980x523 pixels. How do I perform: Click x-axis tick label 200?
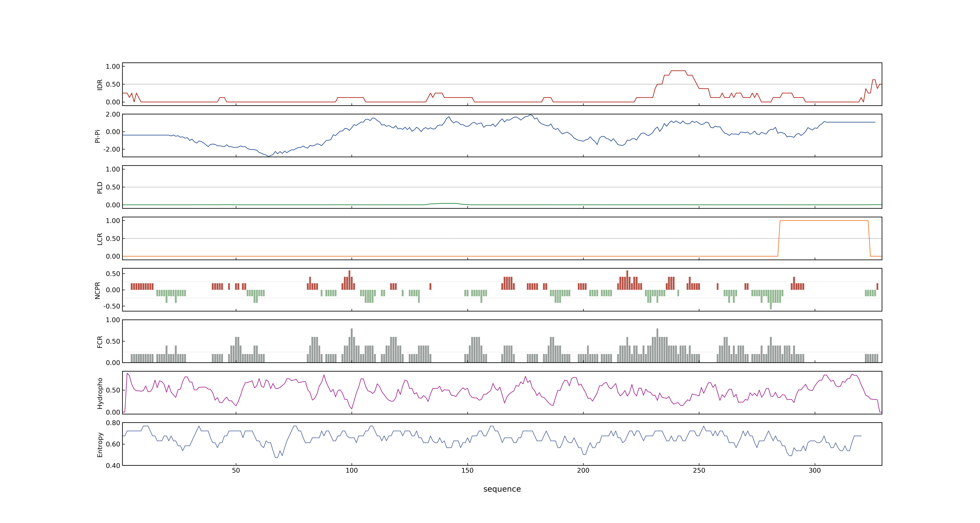tap(583, 470)
